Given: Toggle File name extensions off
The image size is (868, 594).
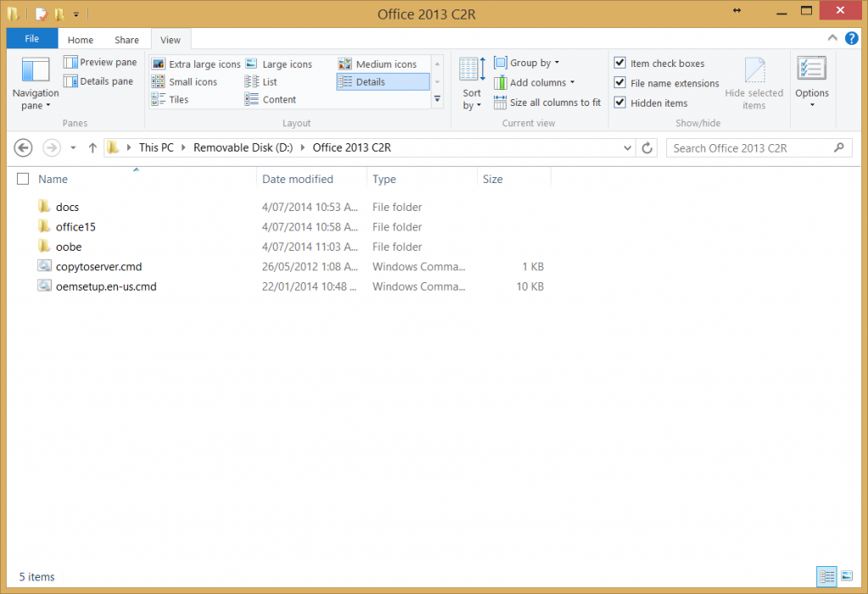Looking at the screenshot, I should click(x=620, y=82).
